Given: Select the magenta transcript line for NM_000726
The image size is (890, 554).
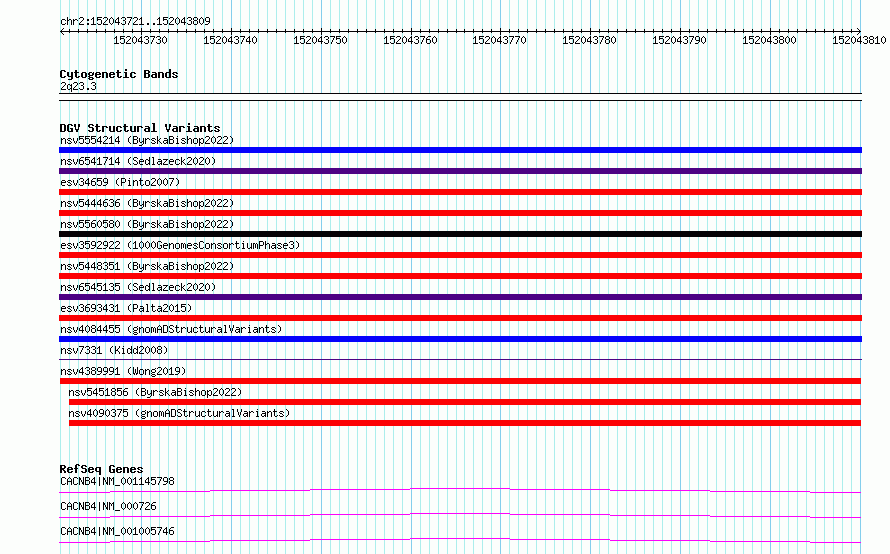Looking at the screenshot, I should (460, 515).
